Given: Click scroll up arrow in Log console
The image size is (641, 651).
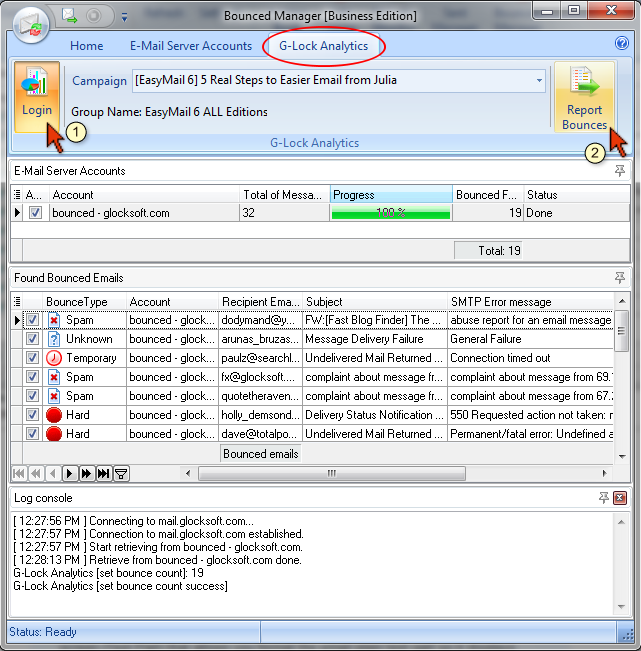Looking at the screenshot, I should (621, 522).
